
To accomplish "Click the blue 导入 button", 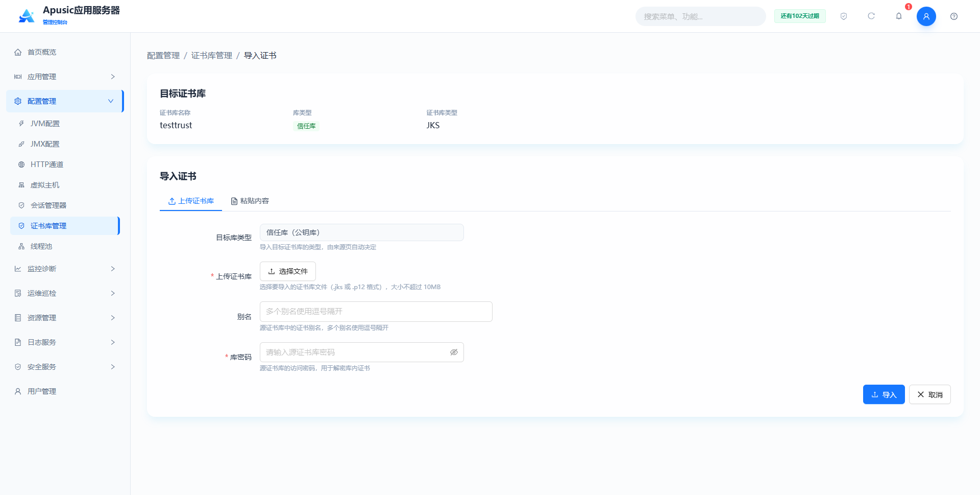I will (884, 394).
